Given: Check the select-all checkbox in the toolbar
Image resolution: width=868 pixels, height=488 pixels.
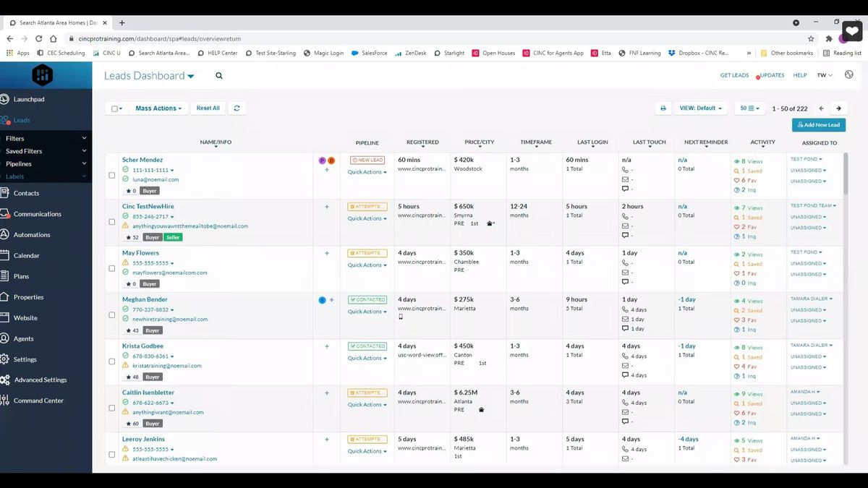Looking at the screenshot, I should tap(114, 108).
